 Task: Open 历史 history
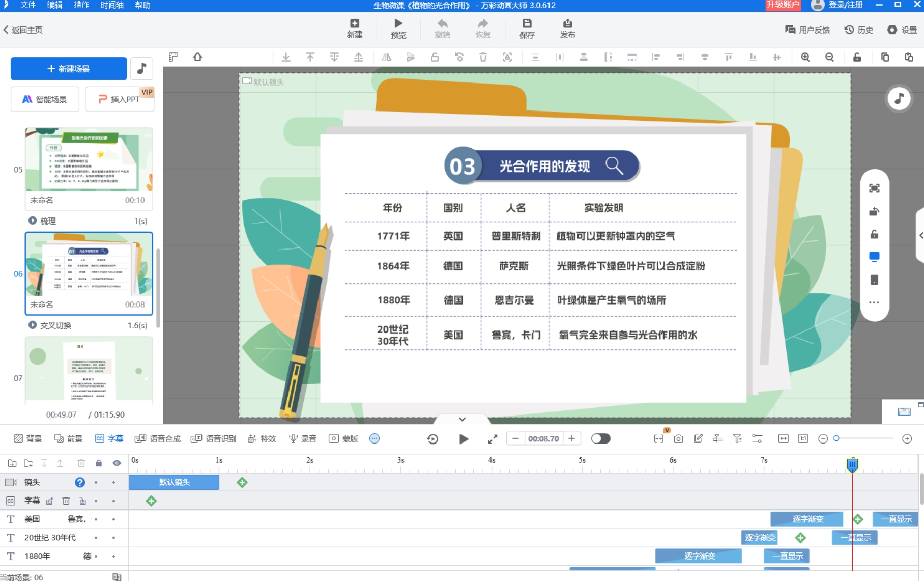tap(859, 30)
